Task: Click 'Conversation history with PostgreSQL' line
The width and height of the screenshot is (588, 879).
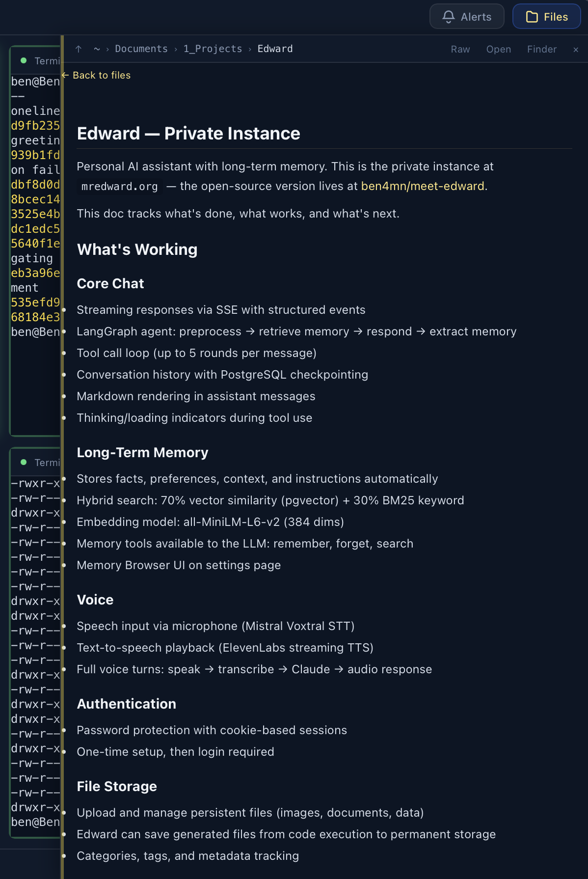Action: (x=222, y=375)
